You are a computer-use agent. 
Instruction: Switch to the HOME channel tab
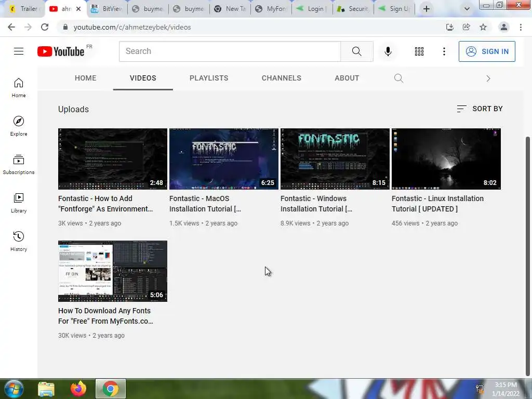[x=86, y=78]
